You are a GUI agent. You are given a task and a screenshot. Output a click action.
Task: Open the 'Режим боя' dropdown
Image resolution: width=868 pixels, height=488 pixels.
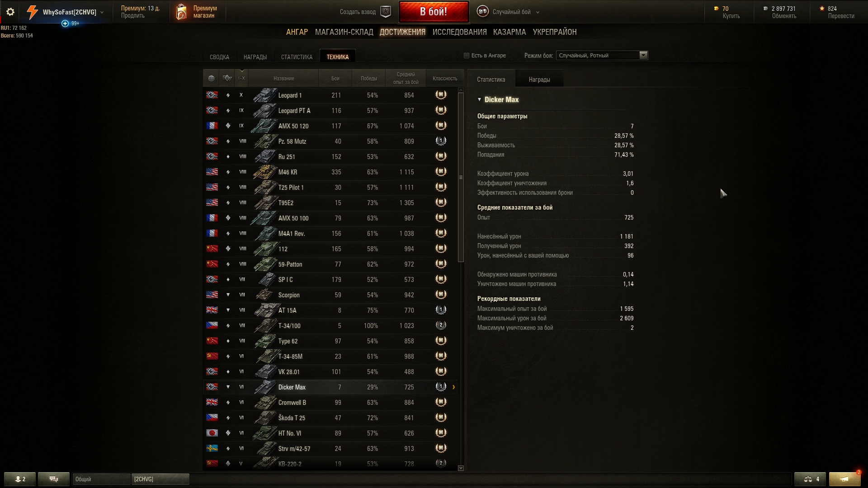coord(602,56)
